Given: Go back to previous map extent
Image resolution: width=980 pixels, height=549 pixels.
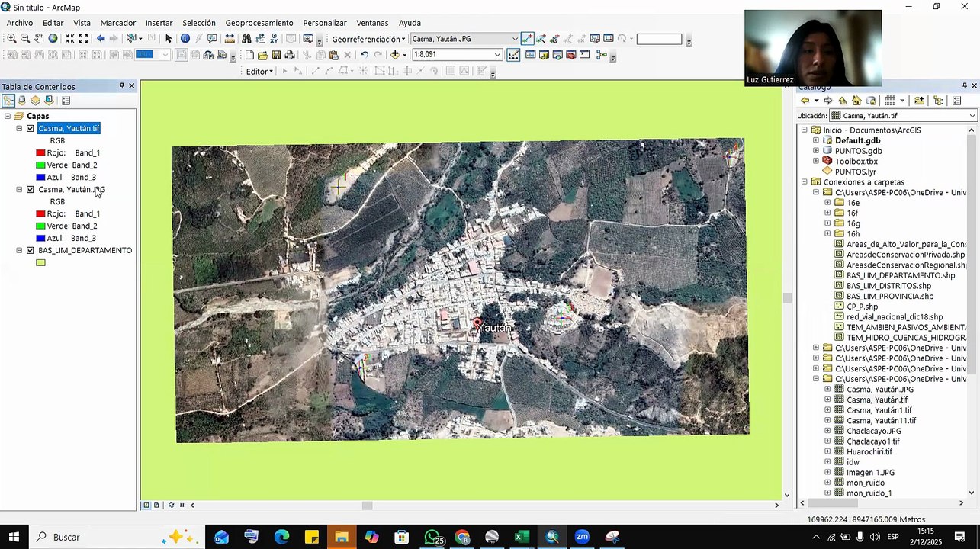Looking at the screenshot, I should (101, 38).
